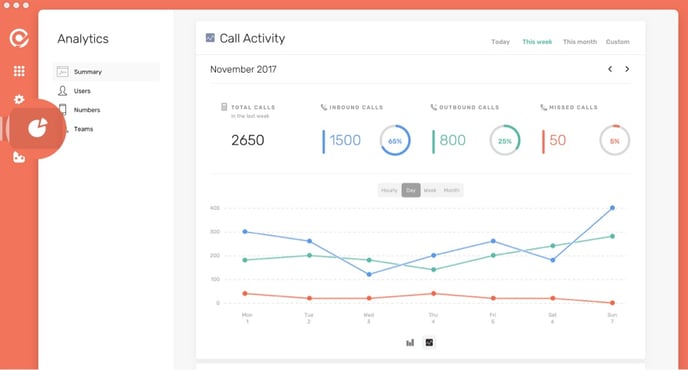Click the blue Monday data point at 300
The width and height of the screenshot is (688, 370).
point(245,231)
